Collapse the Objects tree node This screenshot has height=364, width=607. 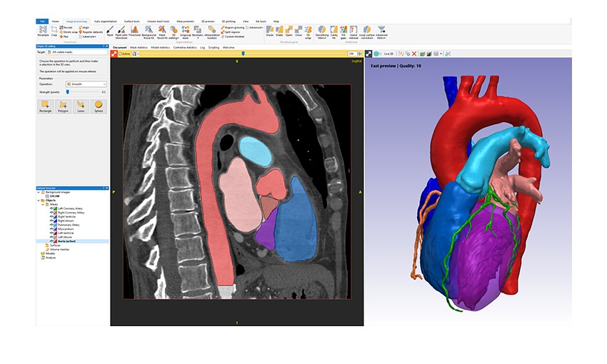[39, 201]
